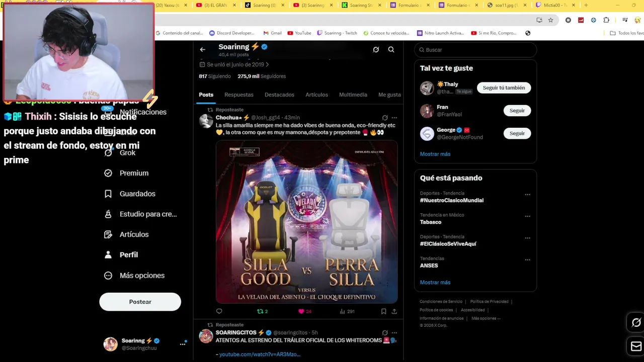Open 817 Siguiendo list

click(215, 76)
